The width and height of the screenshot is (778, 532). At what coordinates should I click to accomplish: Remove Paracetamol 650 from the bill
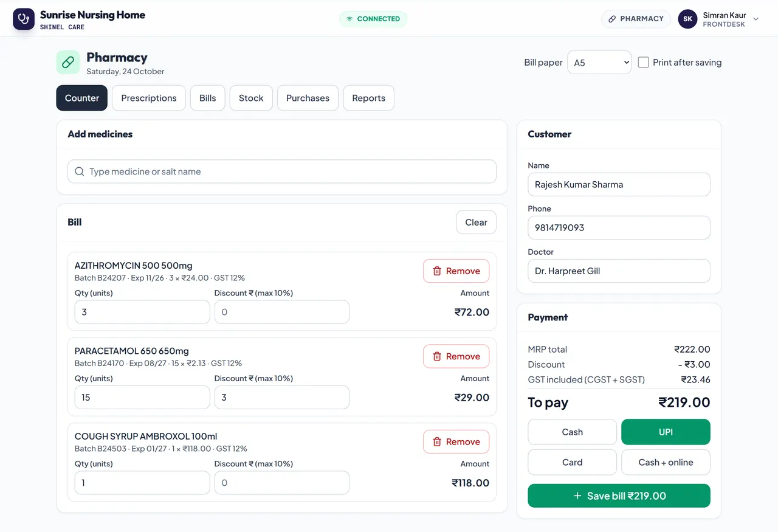(x=456, y=356)
